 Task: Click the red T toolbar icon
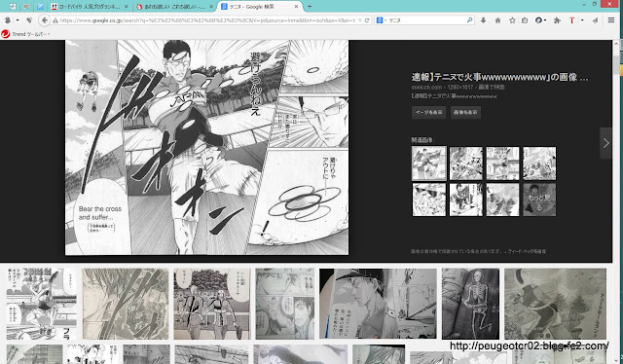[x=571, y=20]
